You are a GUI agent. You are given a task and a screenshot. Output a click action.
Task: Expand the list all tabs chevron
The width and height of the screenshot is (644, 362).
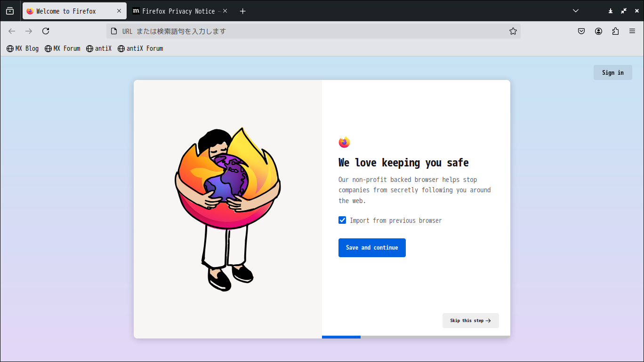point(576,11)
